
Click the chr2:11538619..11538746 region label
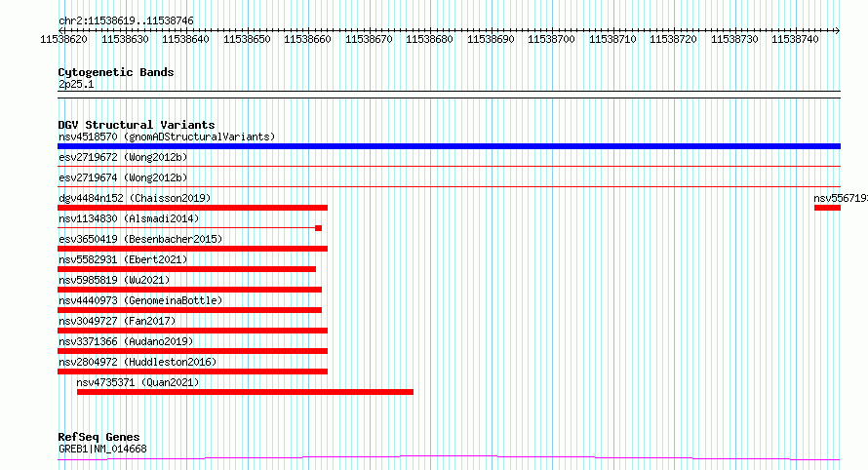tap(126, 20)
